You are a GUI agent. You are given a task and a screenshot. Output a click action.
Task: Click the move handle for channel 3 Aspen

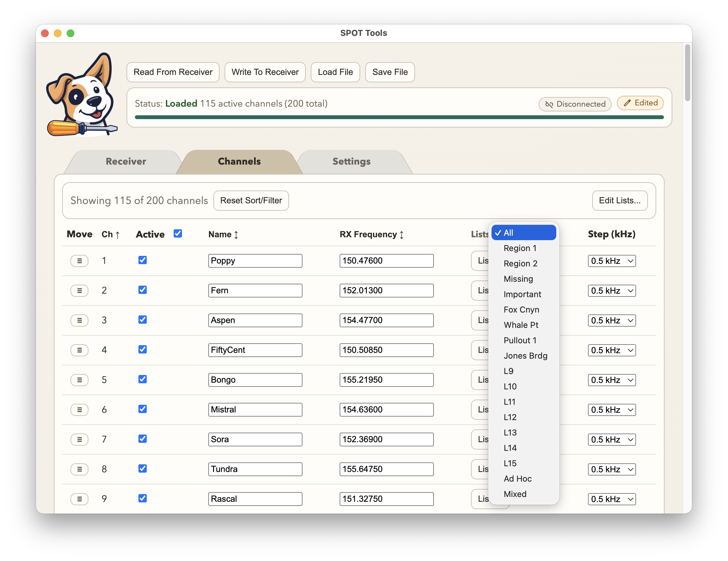coord(79,320)
